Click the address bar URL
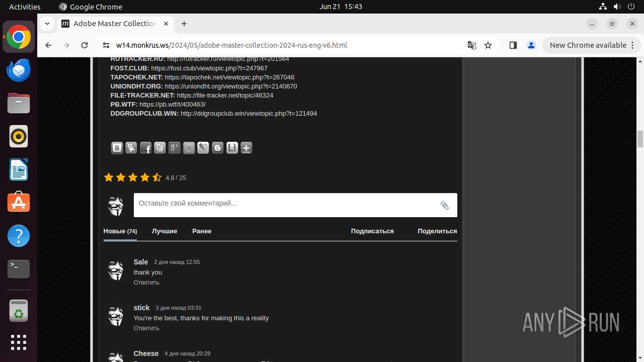 pyautogui.click(x=231, y=45)
